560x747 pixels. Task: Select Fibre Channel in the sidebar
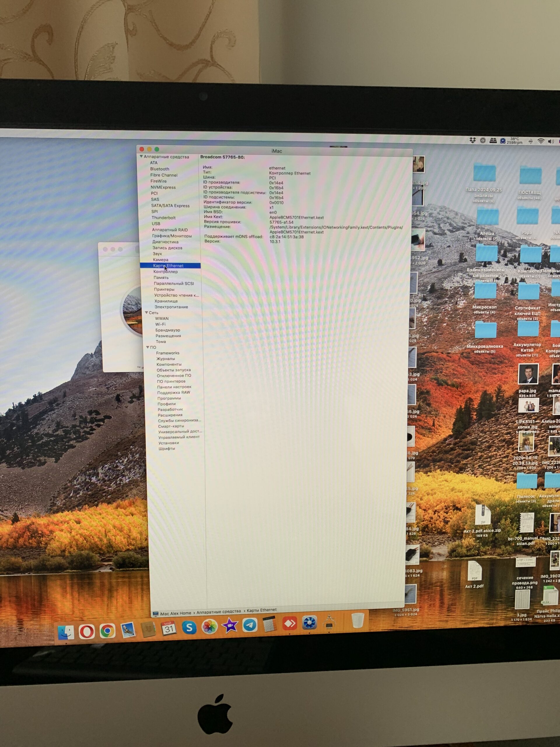[x=164, y=175]
